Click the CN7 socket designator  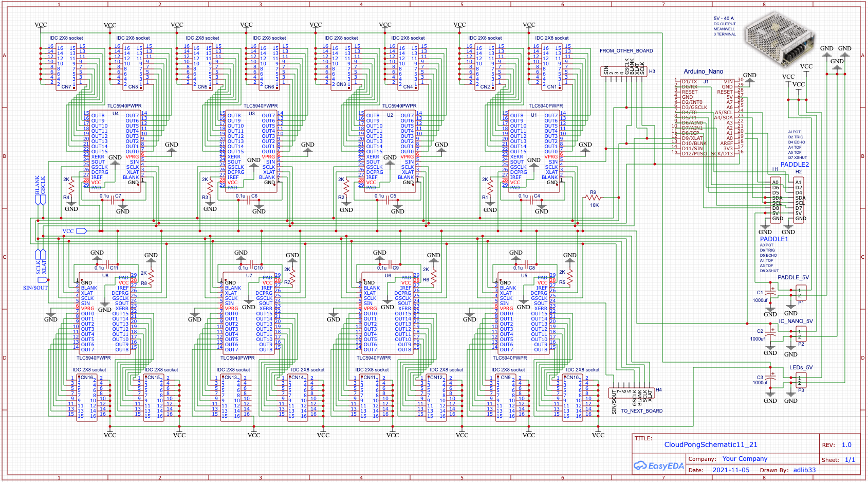pyautogui.click(x=66, y=87)
